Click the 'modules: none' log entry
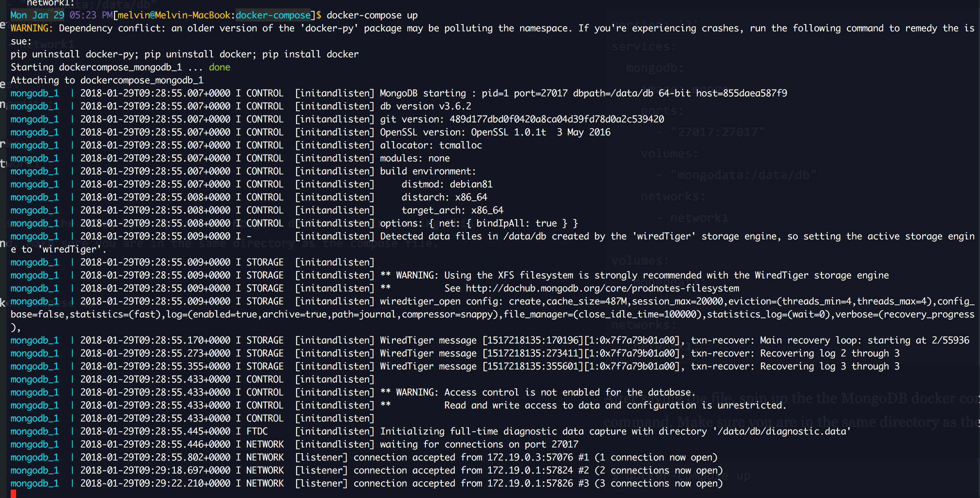The height and width of the screenshot is (498, 980). [x=415, y=158]
